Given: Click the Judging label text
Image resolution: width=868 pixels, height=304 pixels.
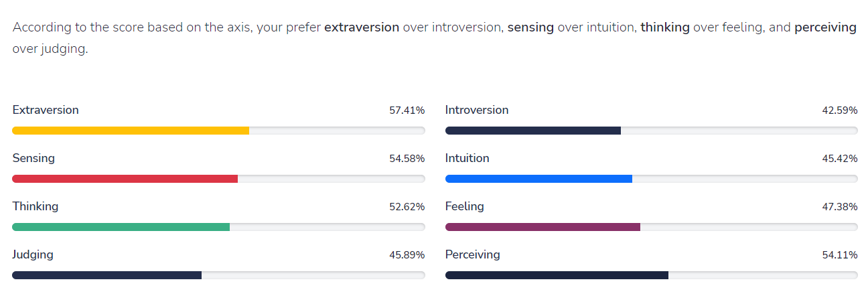Looking at the screenshot, I should [x=33, y=254].
